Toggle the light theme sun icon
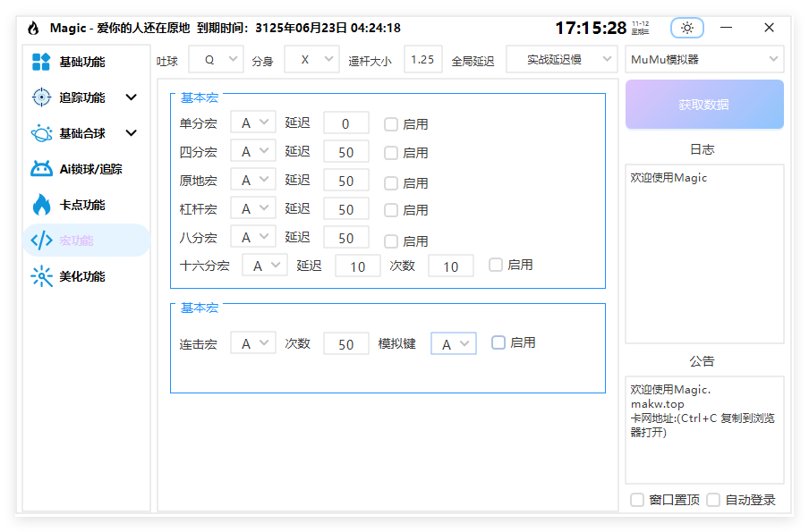Viewport: 809px width, 532px height. tap(686, 28)
